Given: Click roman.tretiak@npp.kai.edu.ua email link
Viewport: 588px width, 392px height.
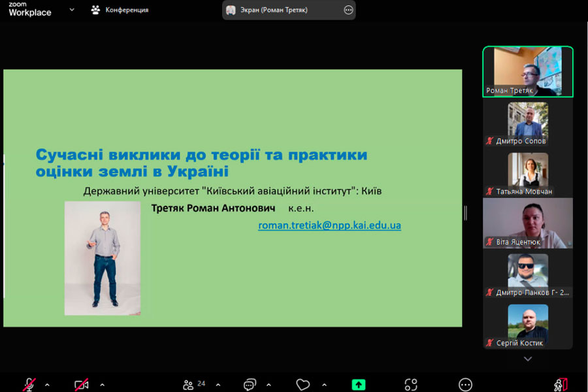Looking at the screenshot, I should (330, 225).
